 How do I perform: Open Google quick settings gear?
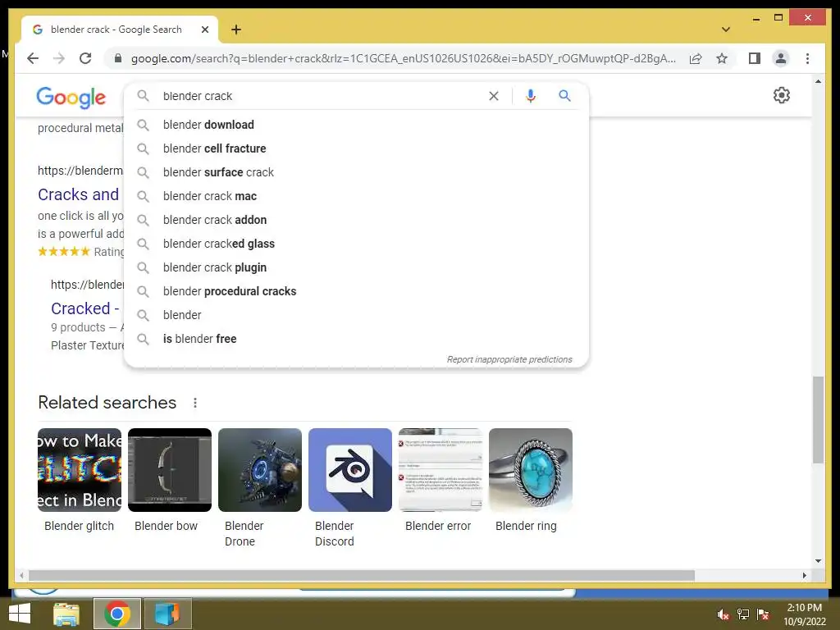(x=782, y=95)
